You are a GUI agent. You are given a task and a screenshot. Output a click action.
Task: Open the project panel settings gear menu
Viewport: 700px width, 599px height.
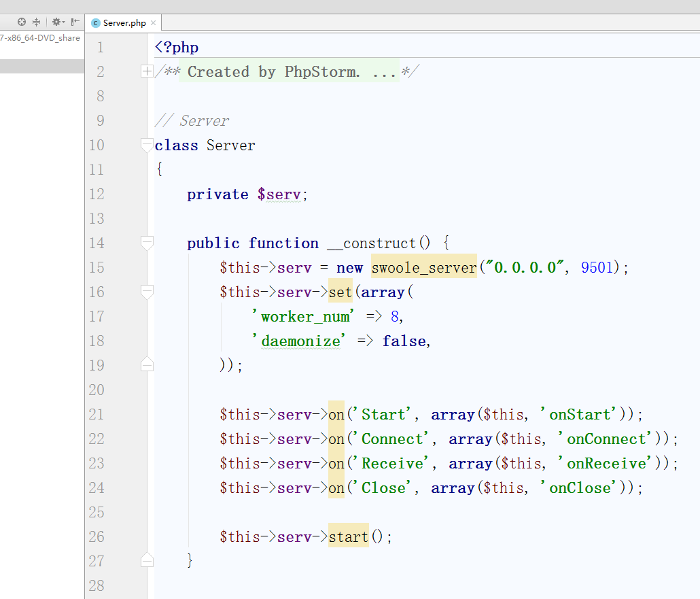pyautogui.click(x=57, y=22)
